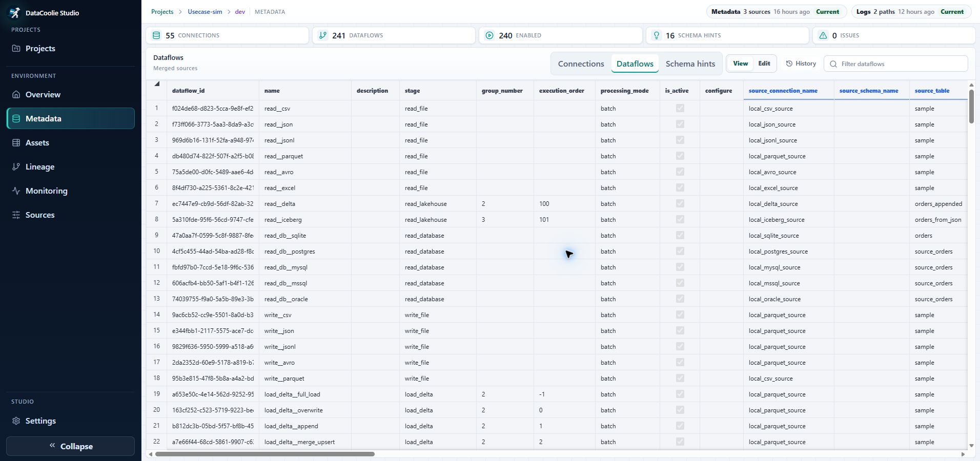Click the Metadata sources status badge

[x=776, y=12]
